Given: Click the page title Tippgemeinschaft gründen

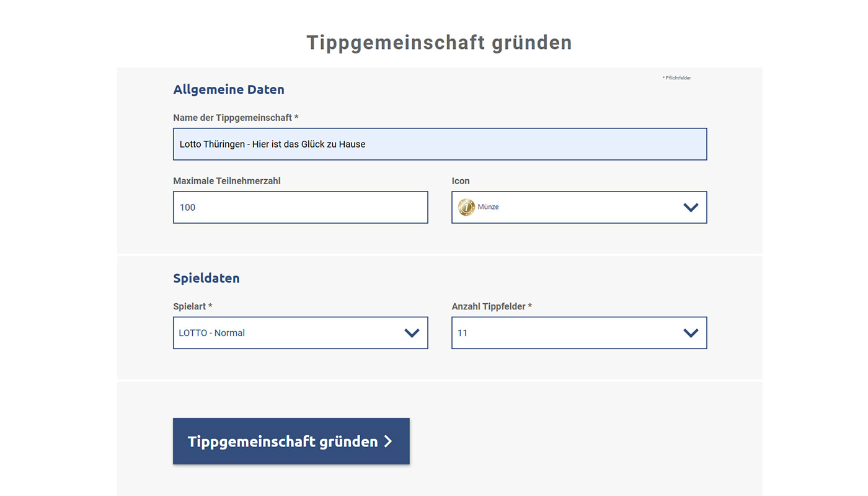Looking at the screenshot, I should [x=438, y=42].
